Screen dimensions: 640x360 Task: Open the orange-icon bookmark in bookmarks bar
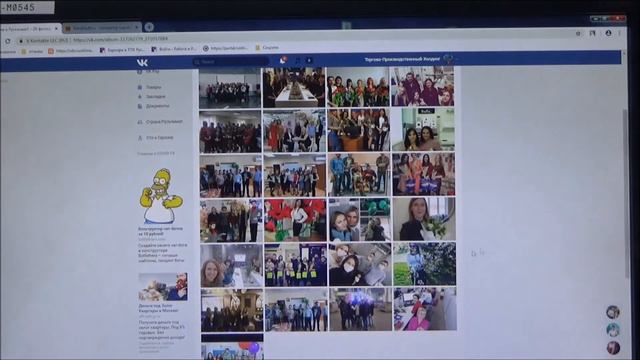click(x=70, y=51)
